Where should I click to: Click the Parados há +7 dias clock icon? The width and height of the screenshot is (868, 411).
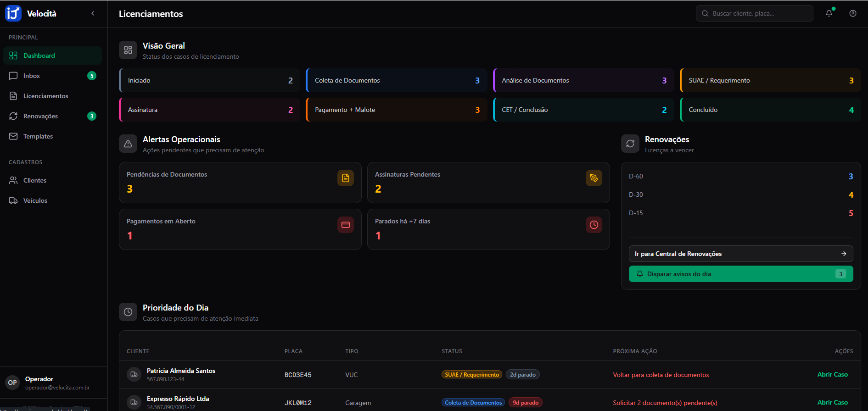pos(594,225)
